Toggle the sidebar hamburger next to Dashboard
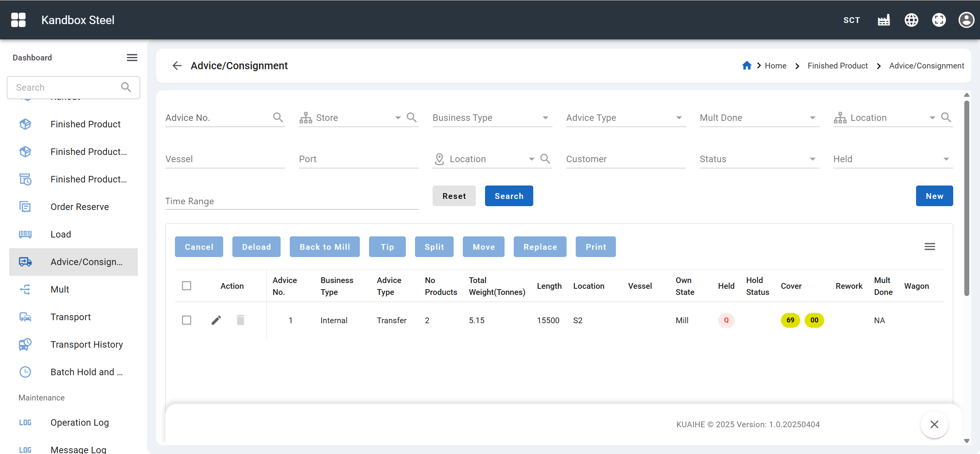980x454 pixels. pyautogui.click(x=132, y=58)
